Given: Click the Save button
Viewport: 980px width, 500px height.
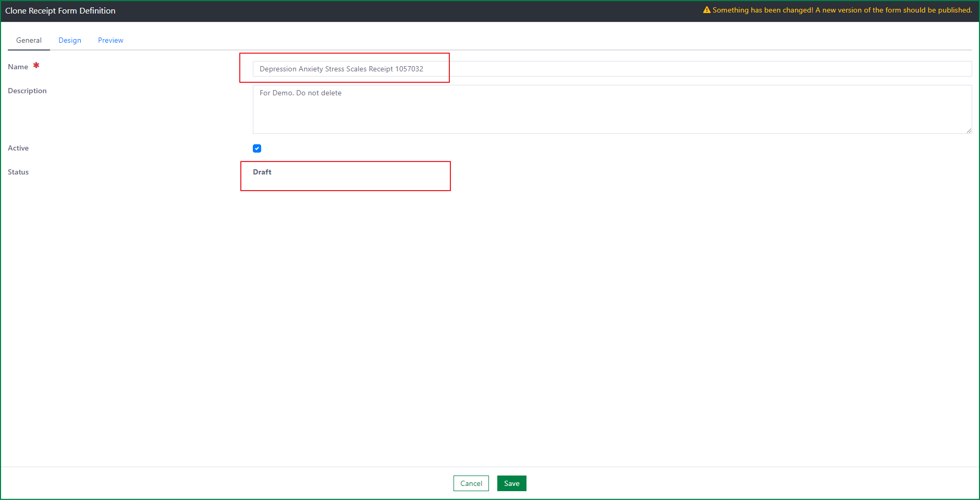Looking at the screenshot, I should (x=511, y=483).
